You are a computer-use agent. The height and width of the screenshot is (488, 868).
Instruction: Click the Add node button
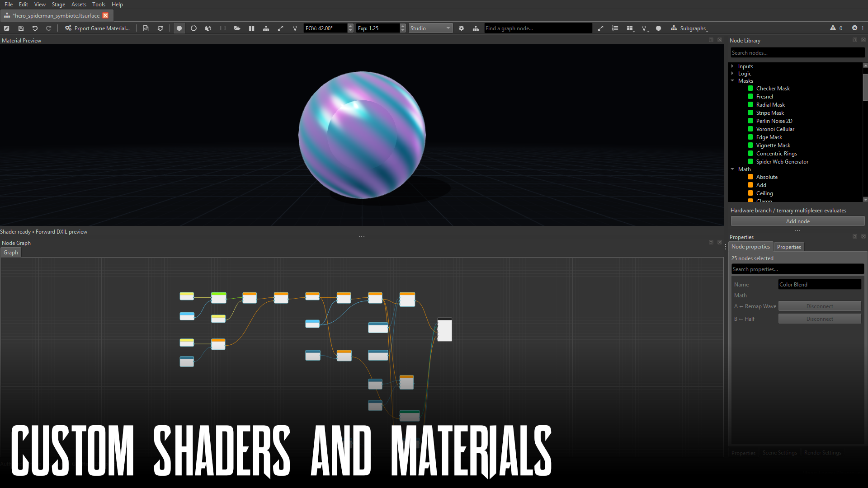[x=797, y=221]
